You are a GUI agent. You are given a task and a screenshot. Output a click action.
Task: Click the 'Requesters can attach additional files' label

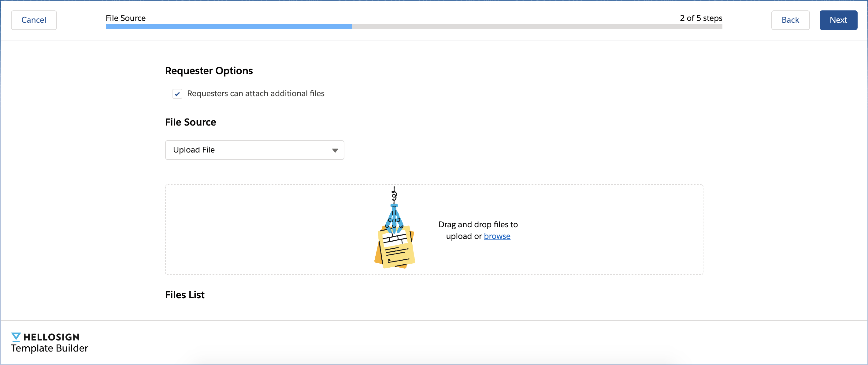click(255, 93)
